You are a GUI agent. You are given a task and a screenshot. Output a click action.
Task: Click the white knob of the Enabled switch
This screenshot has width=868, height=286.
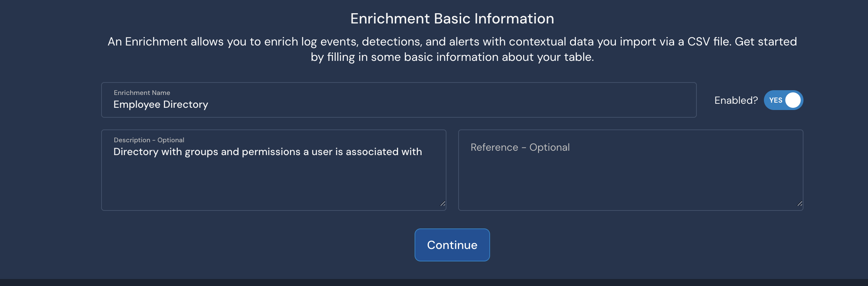[793, 100]
